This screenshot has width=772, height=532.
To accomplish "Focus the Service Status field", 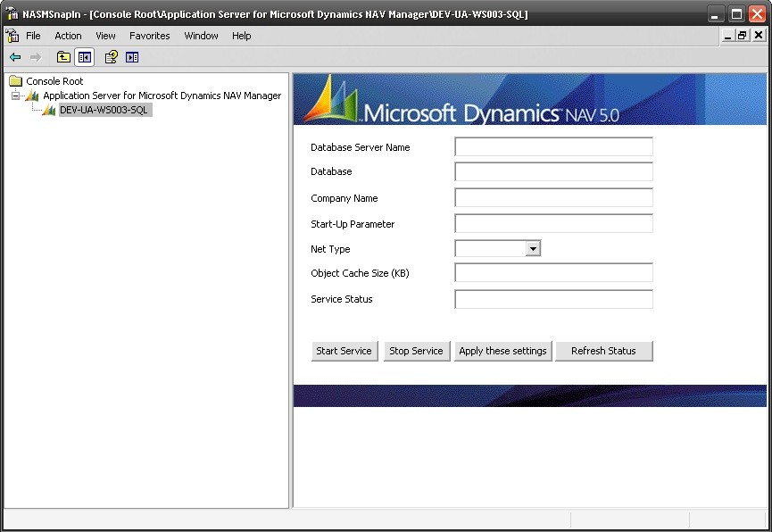I will click(554, 299).
